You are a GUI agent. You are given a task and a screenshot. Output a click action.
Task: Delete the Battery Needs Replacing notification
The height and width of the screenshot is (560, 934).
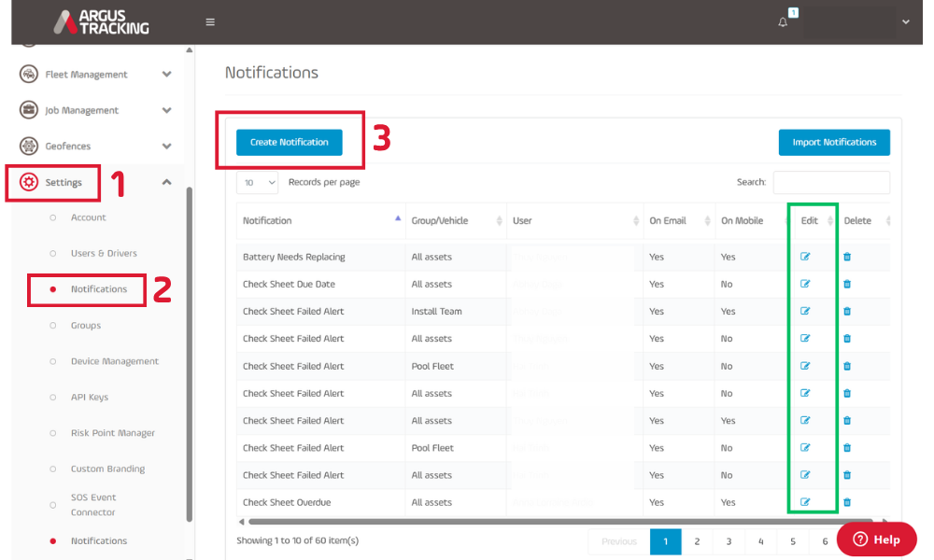click(x=847, y=257)
